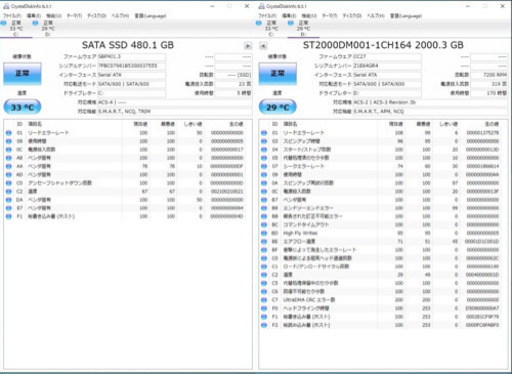
Task: Click status circle for 05 row in HDD list
Action: click(x=264, y=158)
